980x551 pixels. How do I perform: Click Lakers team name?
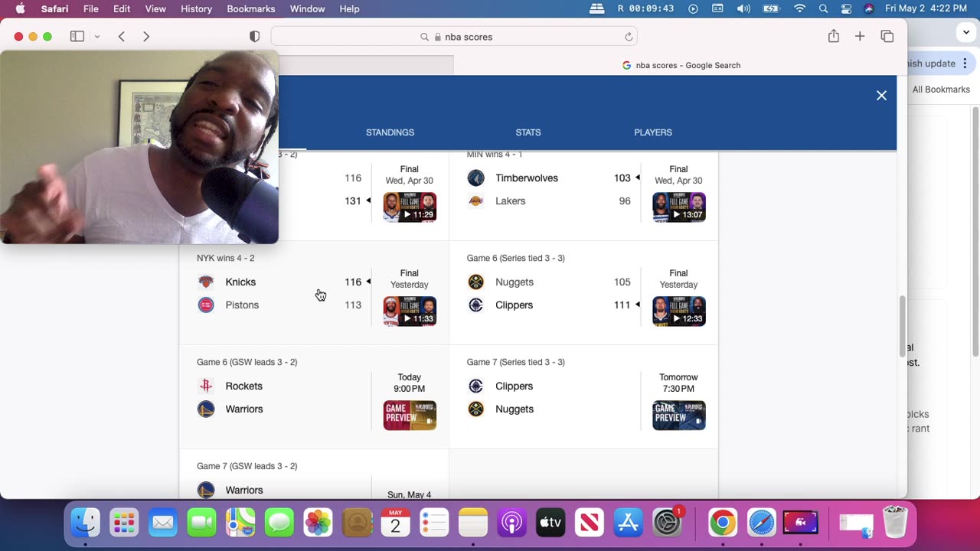pyautogui.click(x=510, y=201)
